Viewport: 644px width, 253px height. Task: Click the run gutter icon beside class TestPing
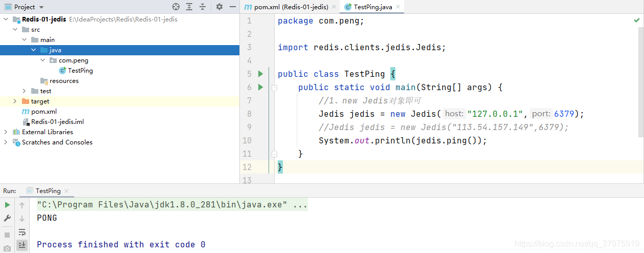[260, 74]
